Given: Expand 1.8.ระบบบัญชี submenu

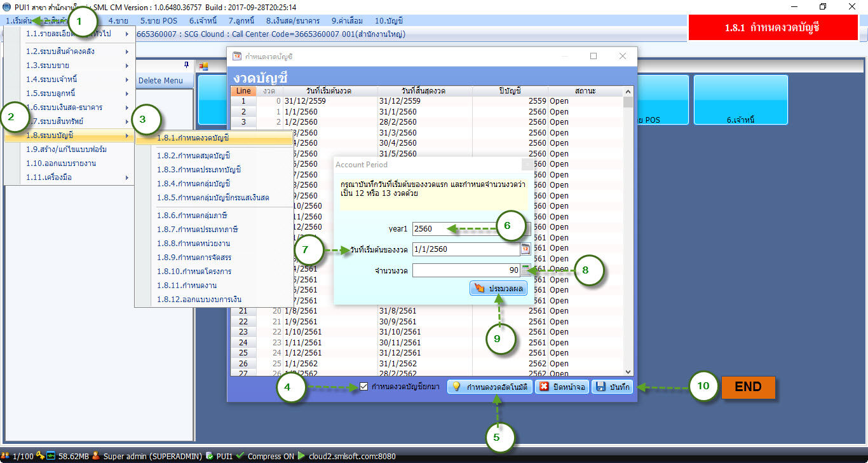Looking at the screenshot, I should click(69, 135).
